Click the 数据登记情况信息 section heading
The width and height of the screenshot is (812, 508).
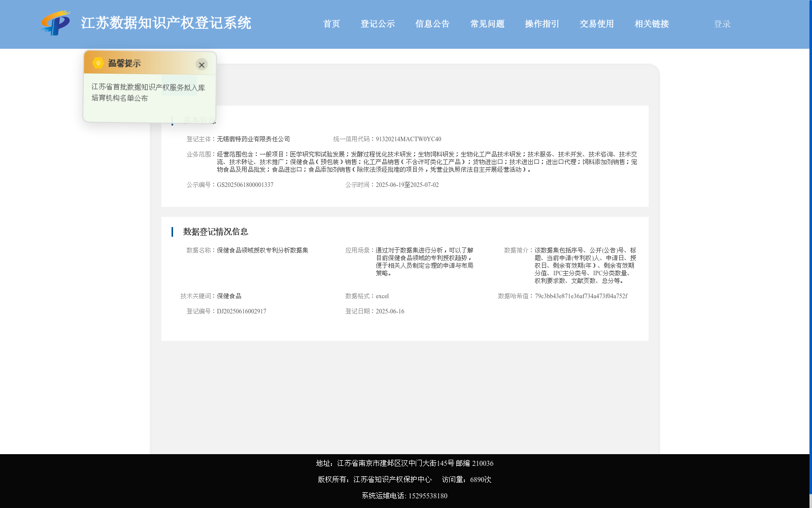(x=216, y=232)
